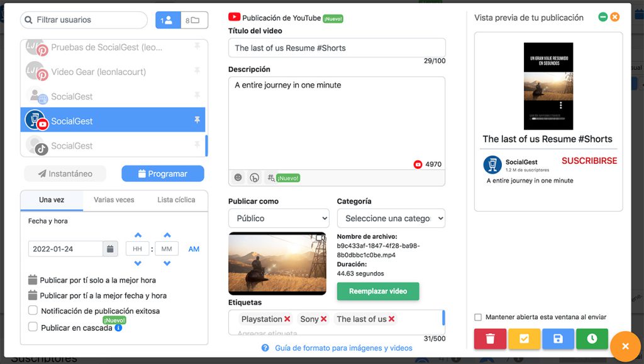The height and width of the screenshot is (364, 644).
Task: Switch to the users view button
Action: [x=168, y=20]
